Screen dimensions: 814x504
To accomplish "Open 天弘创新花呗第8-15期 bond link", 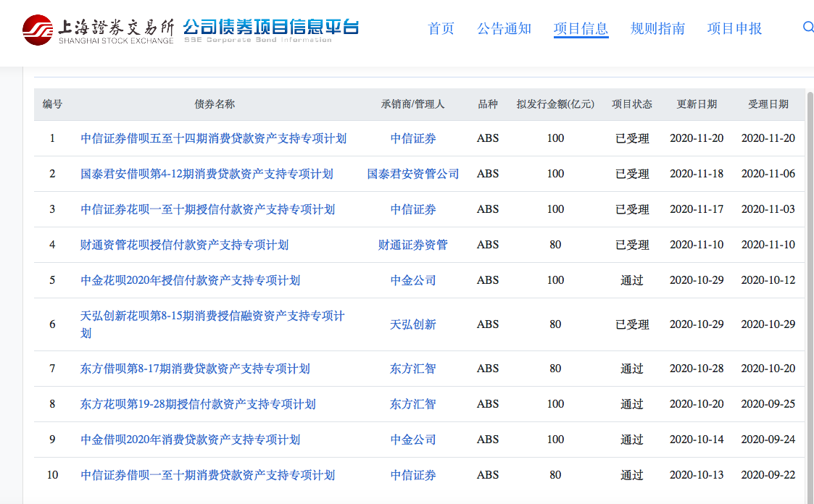I will [212, 316].
